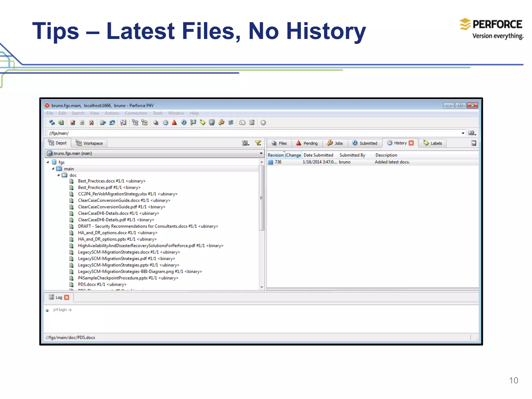
Task: Click the blue Submitted icon in toolbar
Action: [184, 123]
